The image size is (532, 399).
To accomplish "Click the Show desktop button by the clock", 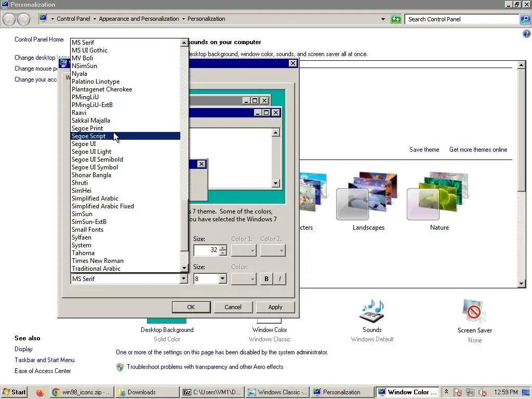I will click(526, 392).
